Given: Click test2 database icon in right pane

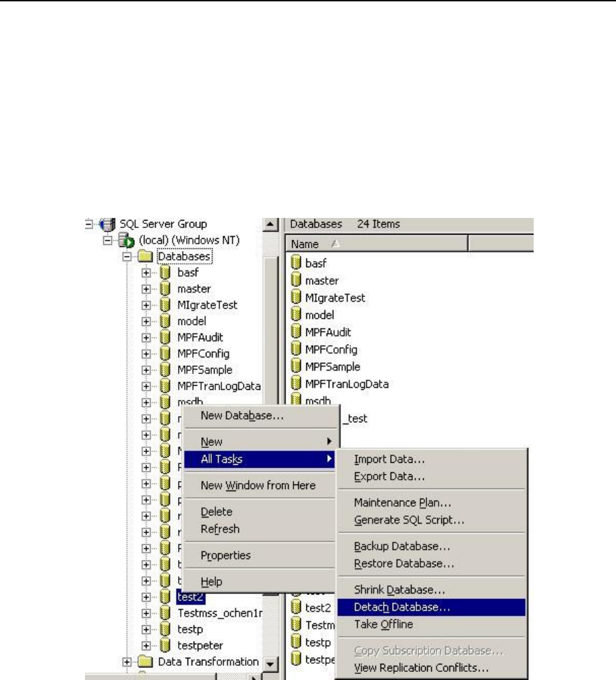Looking at the screenshot, I should pos(296,607).
